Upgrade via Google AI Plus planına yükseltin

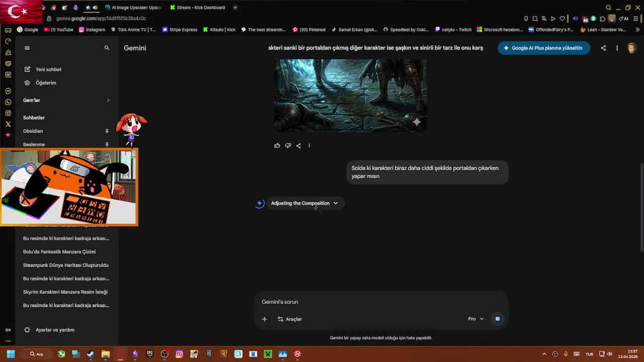click(544, 48)
